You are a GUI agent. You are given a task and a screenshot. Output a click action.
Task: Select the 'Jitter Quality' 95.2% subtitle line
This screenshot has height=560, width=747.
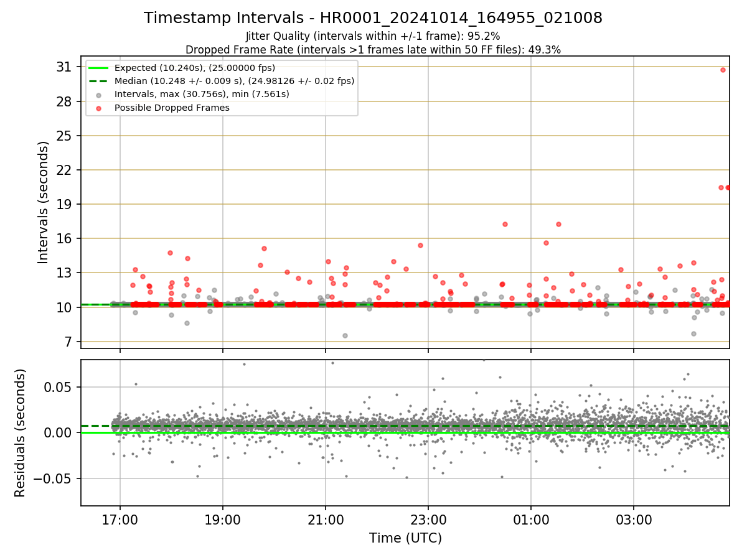click(373, 37)
